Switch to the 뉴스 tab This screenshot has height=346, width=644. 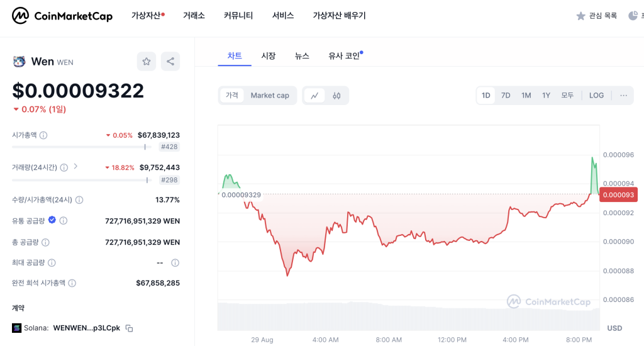click(302, 56)
